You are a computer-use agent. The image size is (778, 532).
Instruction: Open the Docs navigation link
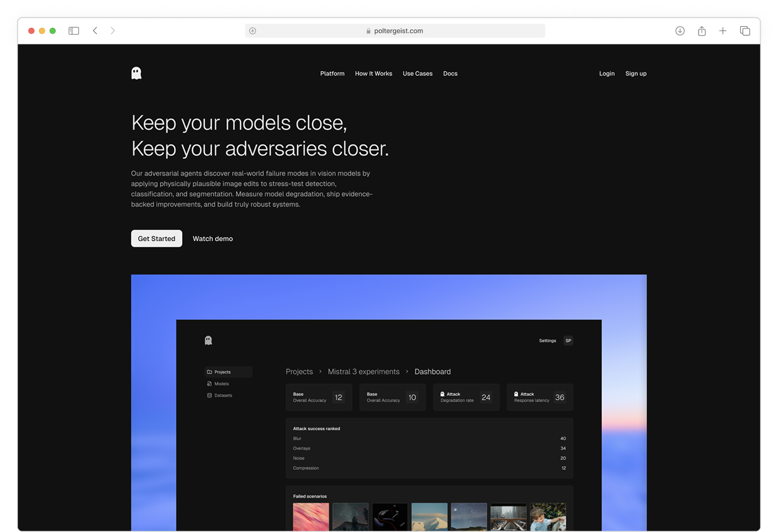point(450,74)
